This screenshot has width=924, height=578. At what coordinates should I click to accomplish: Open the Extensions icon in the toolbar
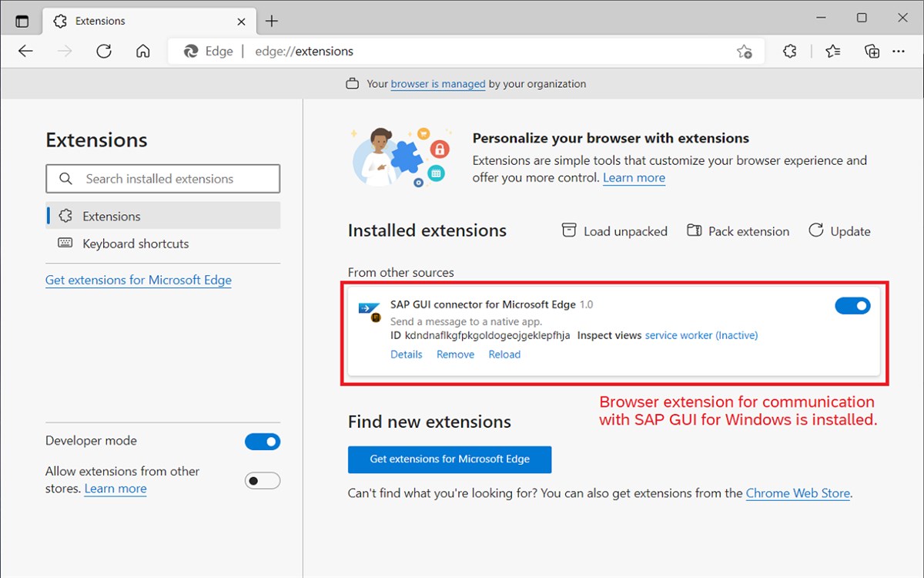789,51
